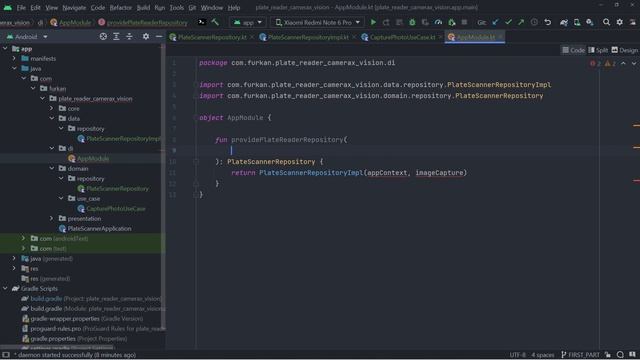Expand the manifests folder
640x360 pixels.
tap(14, 58)
